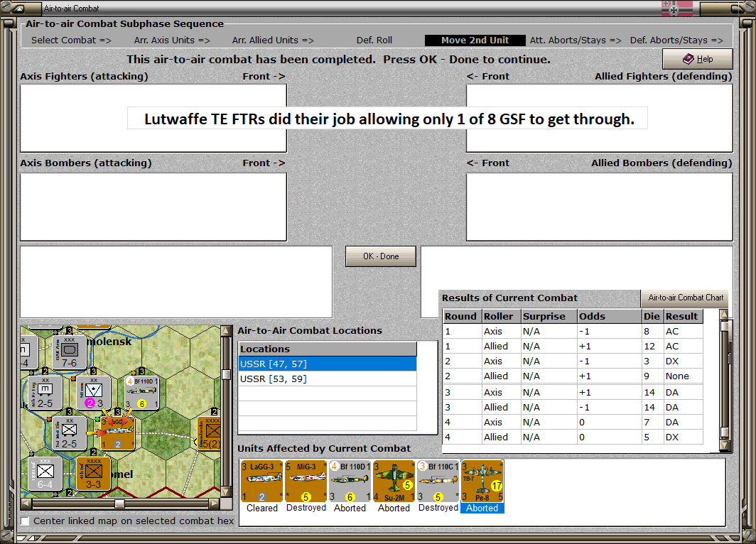Click results table scroll up arrow

(724, 314)
